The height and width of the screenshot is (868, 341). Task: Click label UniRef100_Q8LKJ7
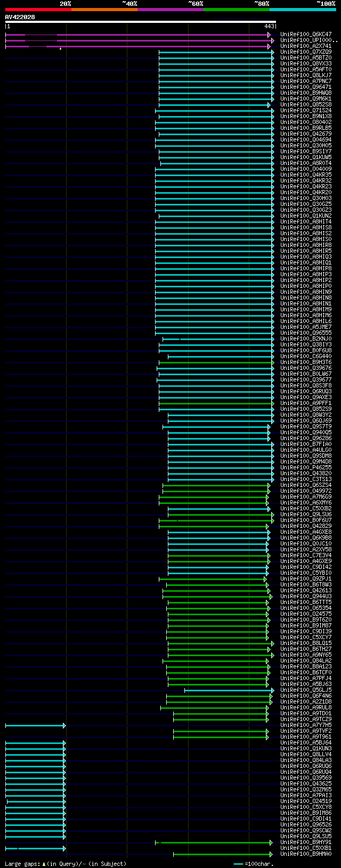coord(306,76)
